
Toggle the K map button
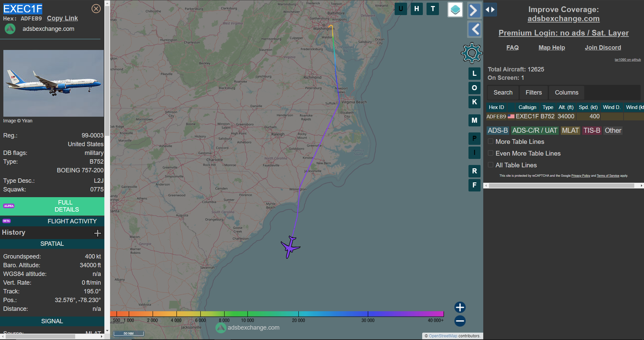475,102
